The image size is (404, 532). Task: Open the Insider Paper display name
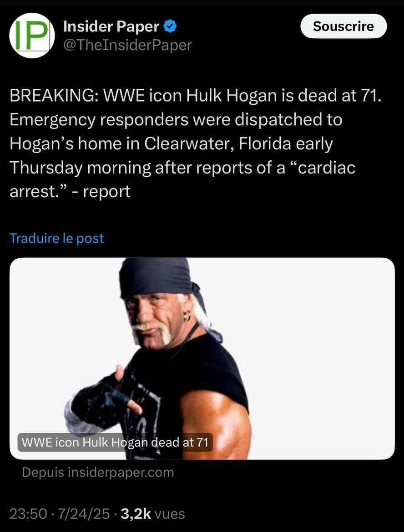coord(111,26)
